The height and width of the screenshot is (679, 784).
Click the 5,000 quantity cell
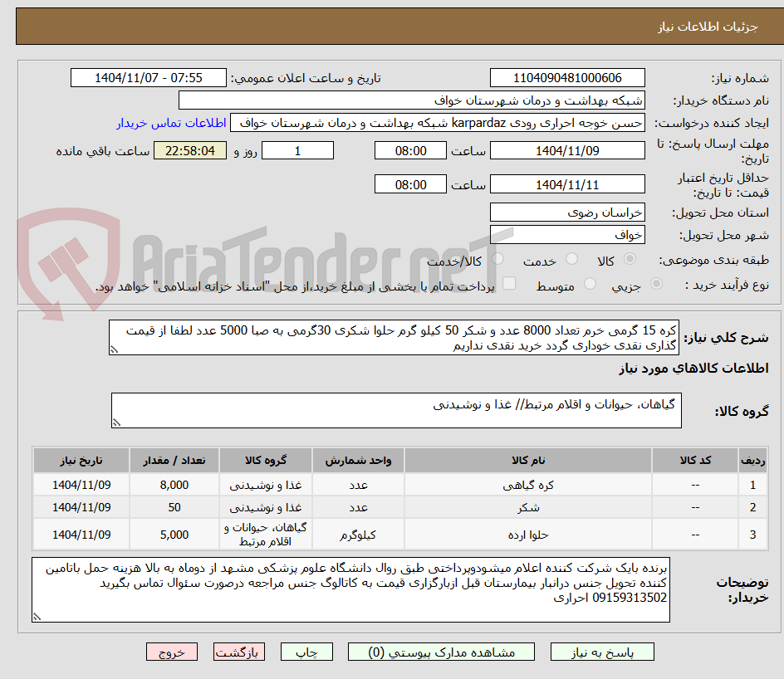[x=174, y=535]
